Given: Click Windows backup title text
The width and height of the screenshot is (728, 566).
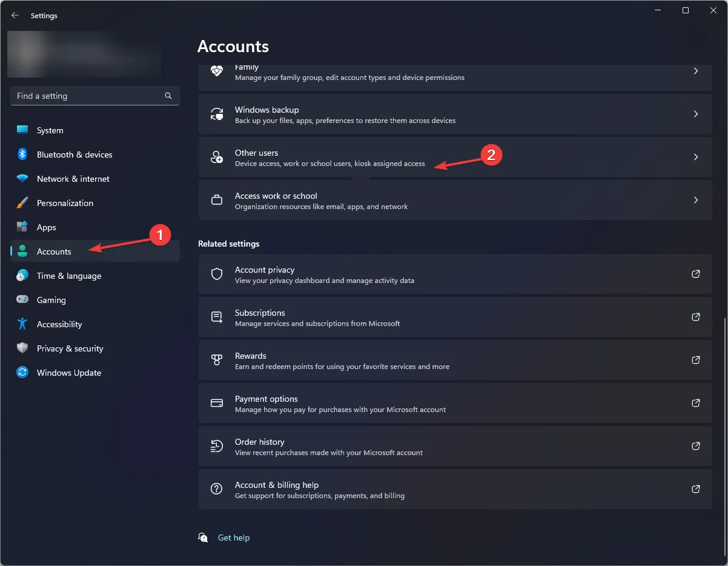Looking at the screenshot, I should click(267, 110).
